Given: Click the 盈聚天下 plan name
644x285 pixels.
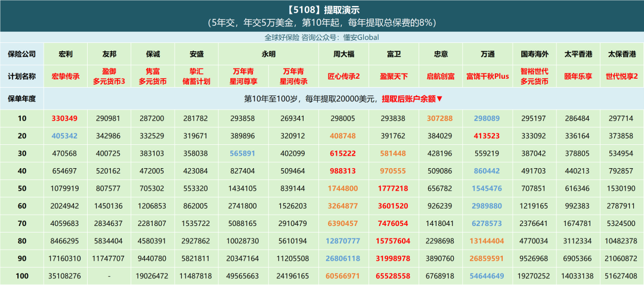Looking at the screenshot, I should point(394,76).
